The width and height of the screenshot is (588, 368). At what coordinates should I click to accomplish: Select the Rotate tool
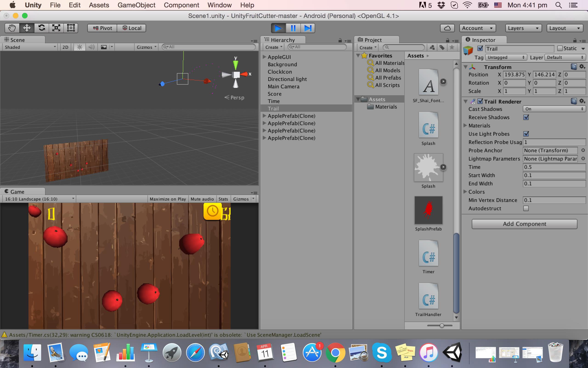42,28
